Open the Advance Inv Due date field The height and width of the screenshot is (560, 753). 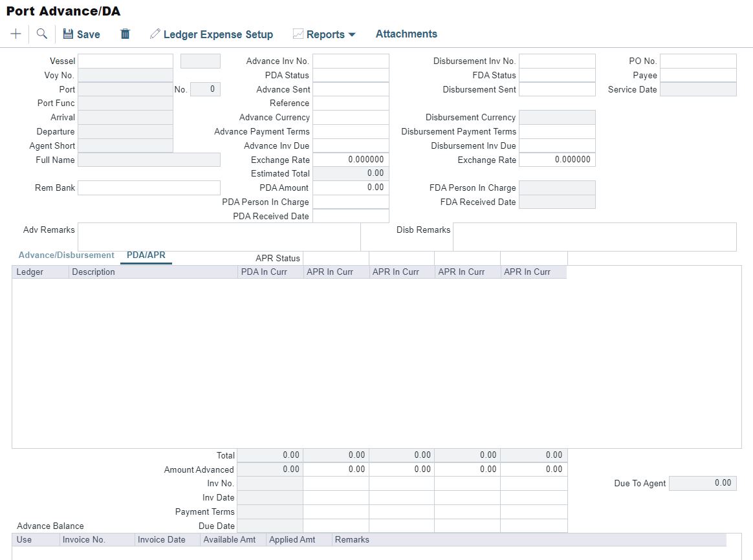351,145
